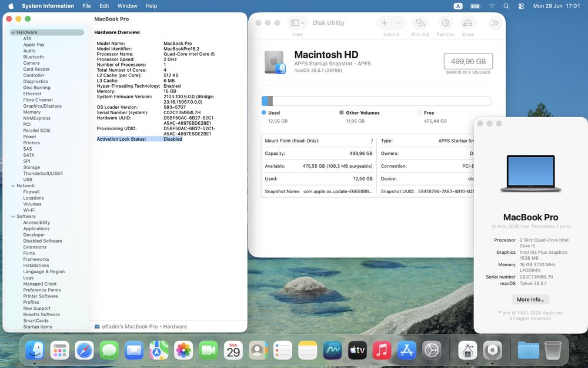588x368 pixels.
Task: Open System Information chip icon in Dock
Action: click(492, 350)
